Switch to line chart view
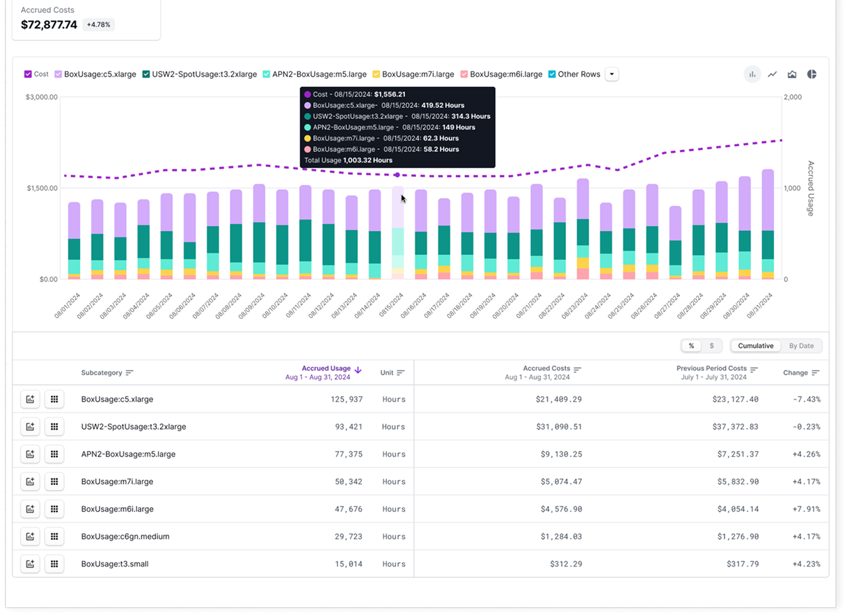 tap(772, 74)
